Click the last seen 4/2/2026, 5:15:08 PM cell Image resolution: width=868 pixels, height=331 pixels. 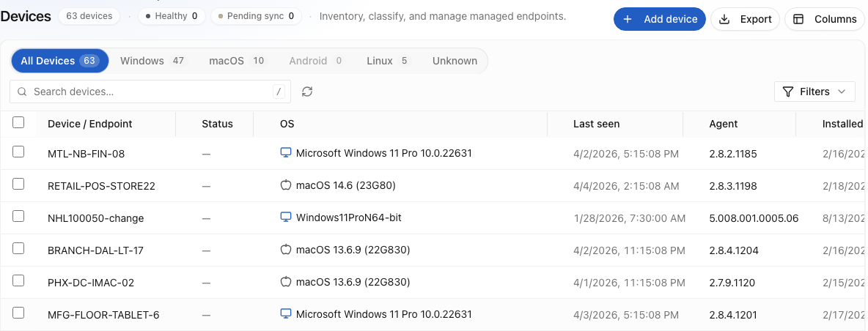[x=626, y=154]
